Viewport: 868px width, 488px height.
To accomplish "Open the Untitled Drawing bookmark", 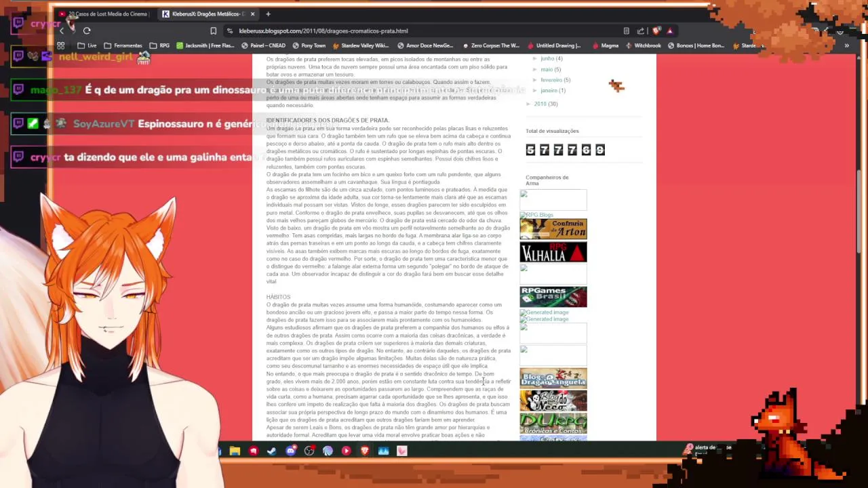I will 553,45.
